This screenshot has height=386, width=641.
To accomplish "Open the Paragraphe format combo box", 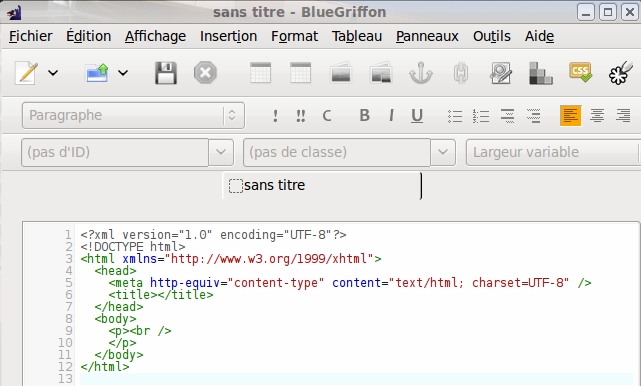I will tap(133, 115).
